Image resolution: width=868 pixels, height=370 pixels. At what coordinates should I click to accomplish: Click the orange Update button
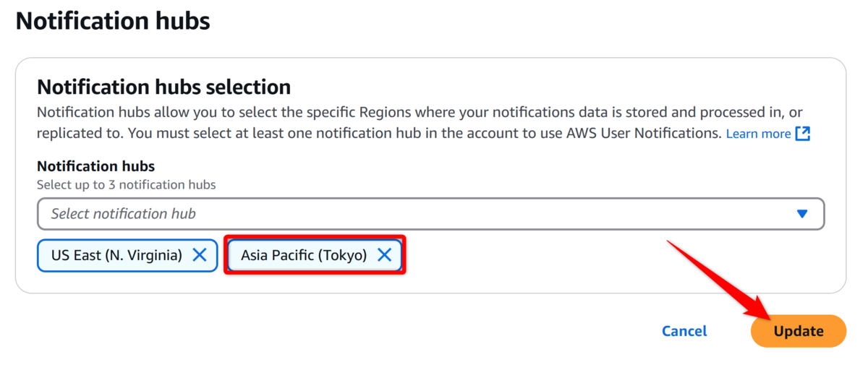pos(799,331)
